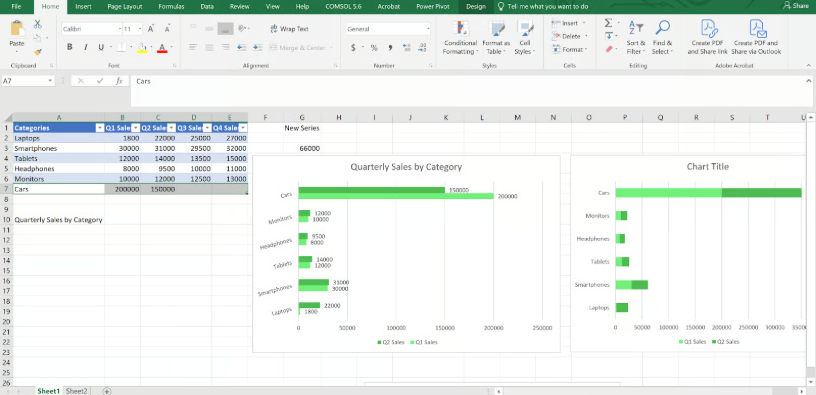Select the Chart Title of the second chart

(x=707, y=167)
